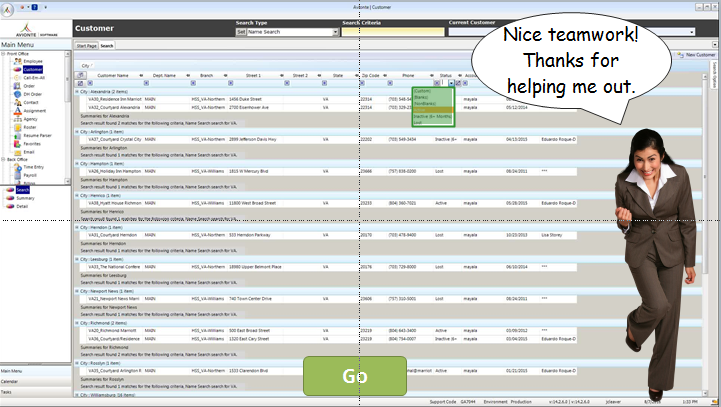Open the DM Order icon
The height and width of the screenshot is (407, 721).
coord(18,94)
